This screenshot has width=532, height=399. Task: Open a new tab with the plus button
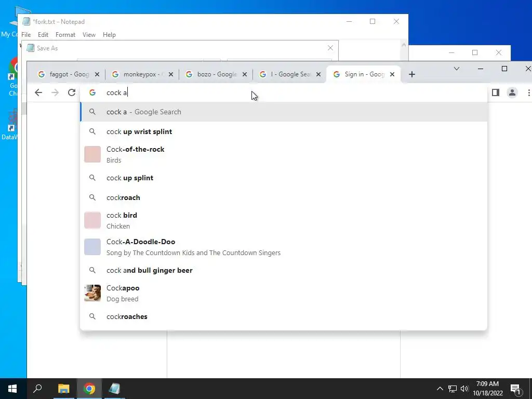pyautogui.click(x=412, y=74)
